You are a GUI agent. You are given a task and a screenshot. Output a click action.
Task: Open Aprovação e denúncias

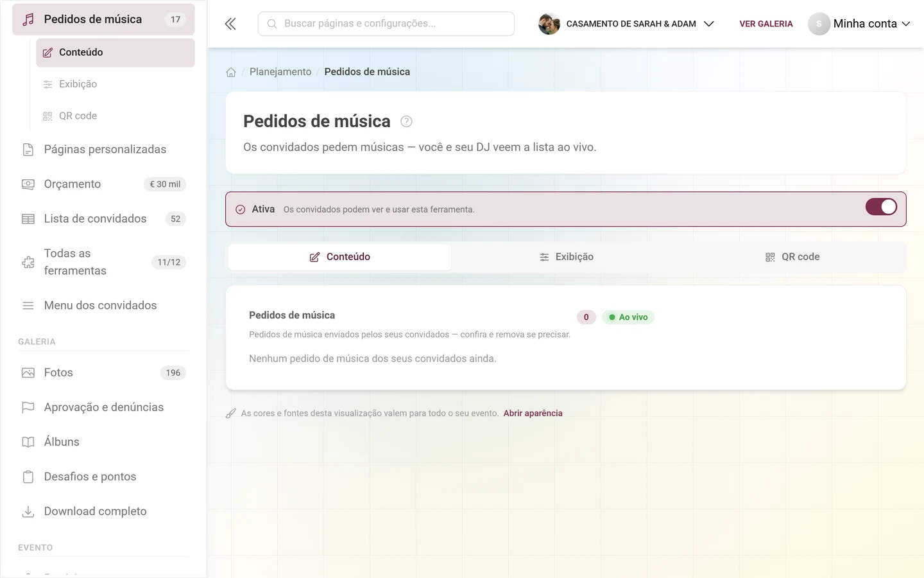[x=103, y=407]
